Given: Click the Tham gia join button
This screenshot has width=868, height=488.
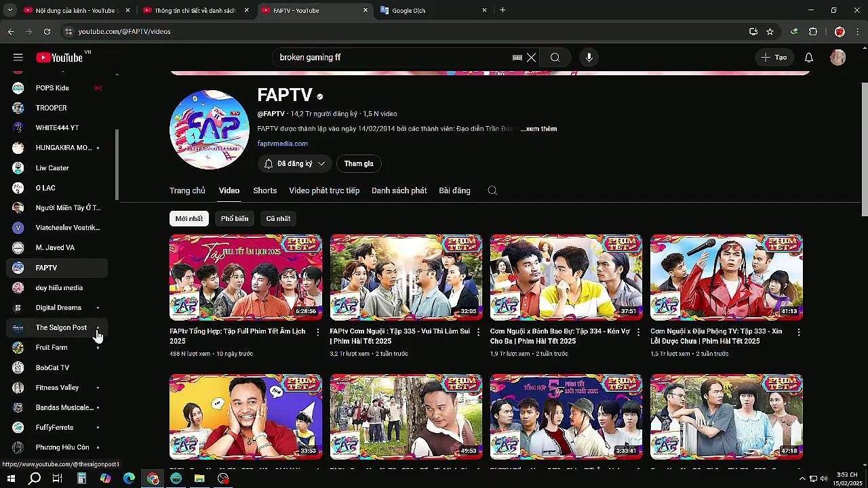Looking at the screenshot, I should click(359, 163).
